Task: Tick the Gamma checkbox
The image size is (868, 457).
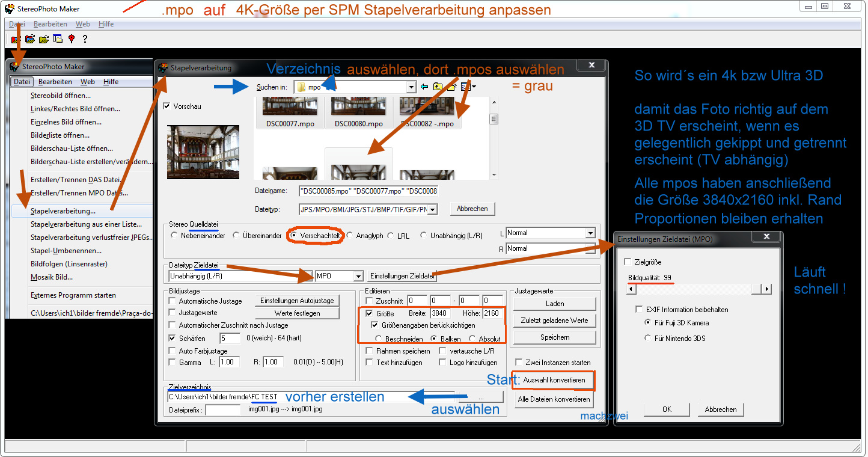Action: (173, 363)
